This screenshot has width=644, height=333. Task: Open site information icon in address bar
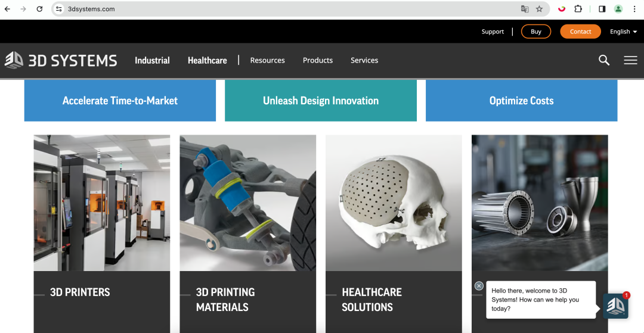59,9
